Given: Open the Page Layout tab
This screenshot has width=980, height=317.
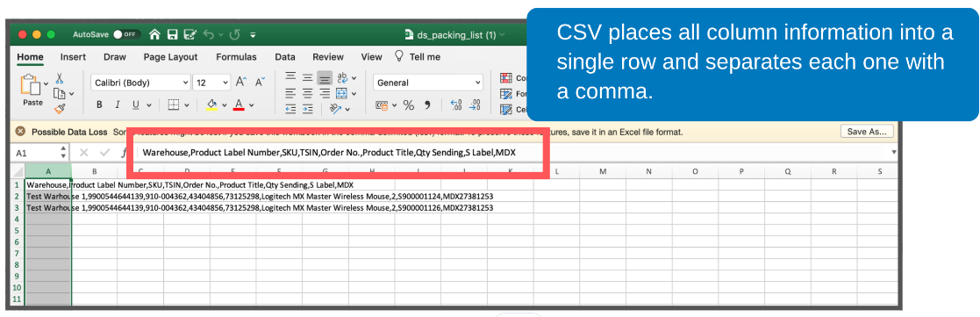Looking at the screenshot, I should [x=170, y=57].
